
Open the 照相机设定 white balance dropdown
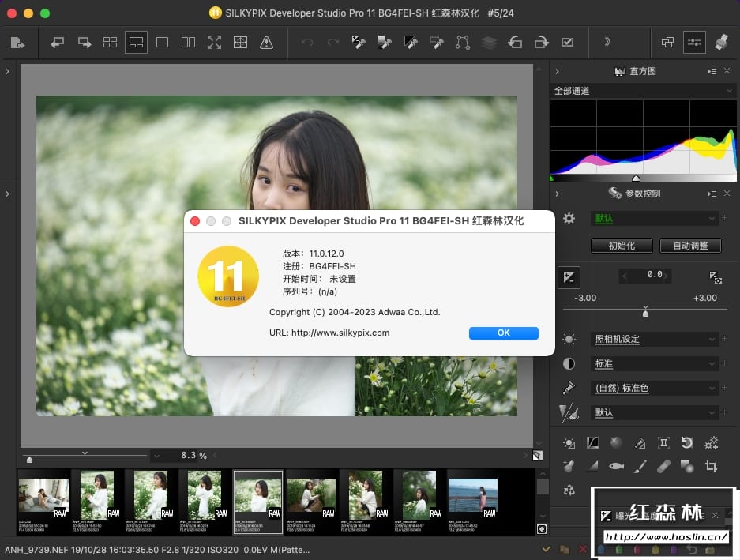pyautogui.click(x=655, y=340)
